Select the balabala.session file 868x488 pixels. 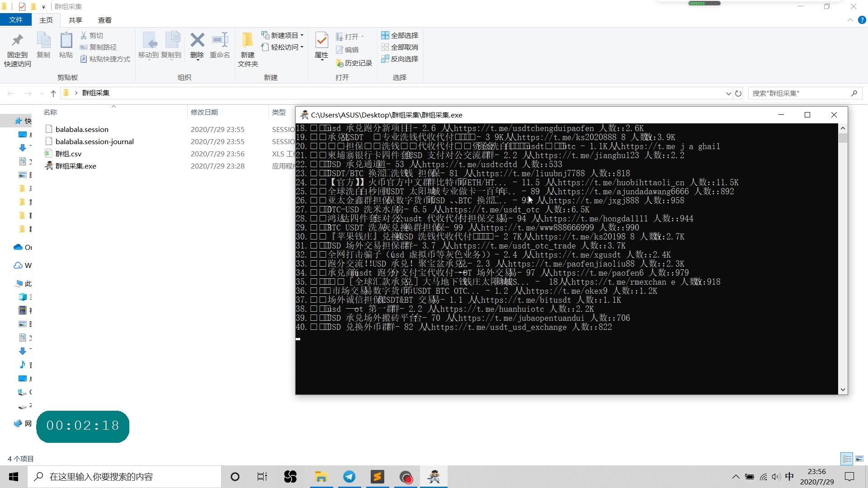coord(82,129)
